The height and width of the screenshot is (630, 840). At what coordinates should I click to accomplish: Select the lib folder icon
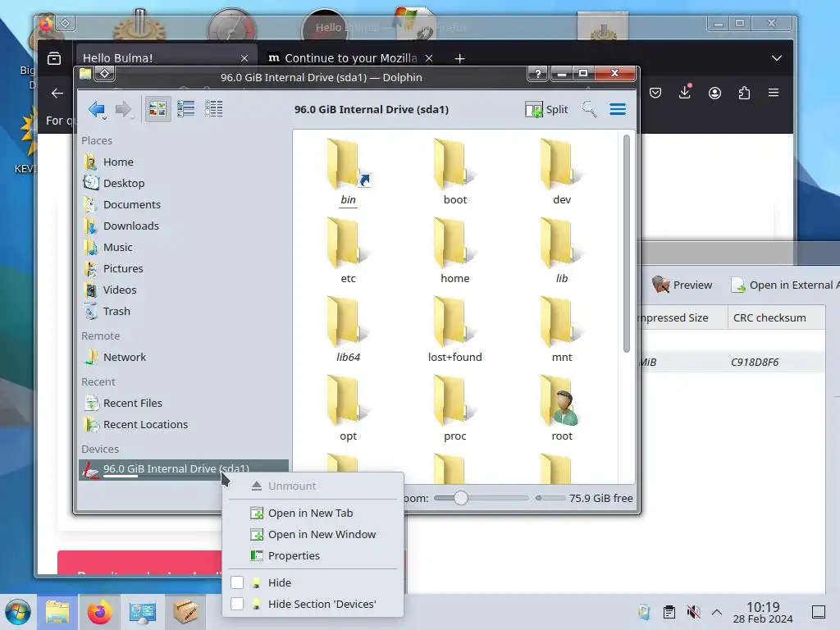pyautogui.click(x=561, y=243)
